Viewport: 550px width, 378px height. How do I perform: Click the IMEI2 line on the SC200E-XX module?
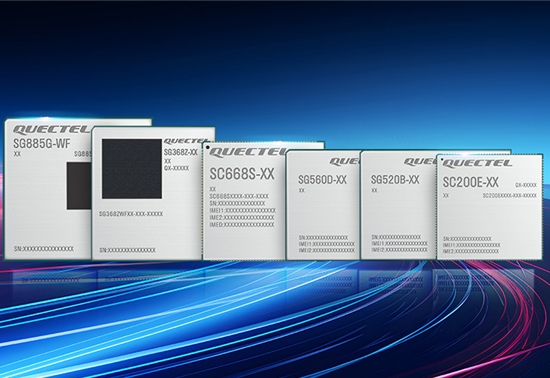coord(471,251)
